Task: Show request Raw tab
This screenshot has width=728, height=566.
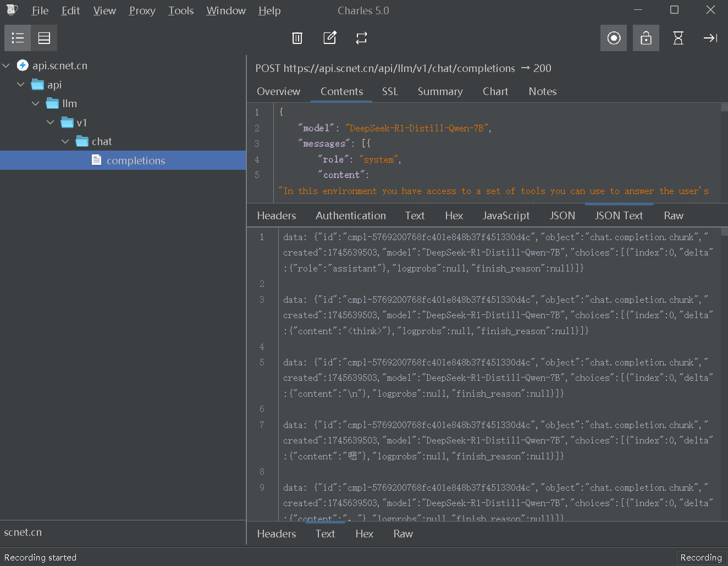Action: (673, 215)
